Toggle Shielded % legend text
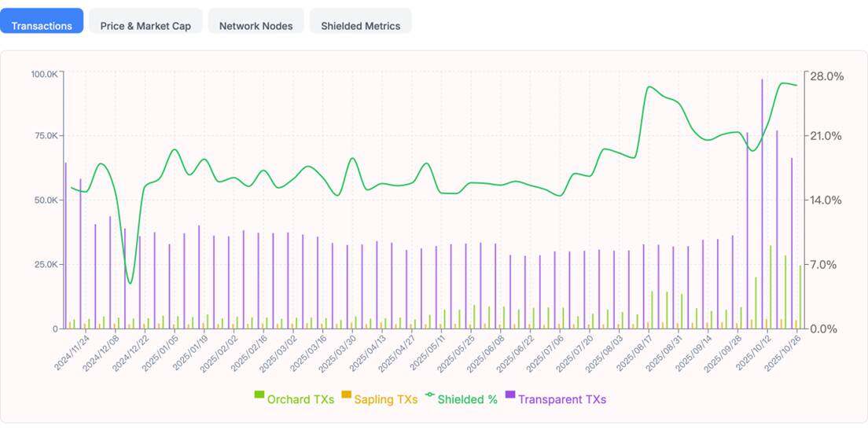The width and height of the screenshot is (868, 448). [468, 399]
